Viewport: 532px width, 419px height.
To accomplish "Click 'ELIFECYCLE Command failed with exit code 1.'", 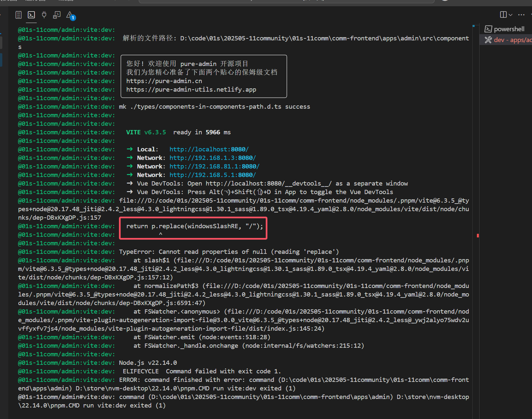I will [x=202, y=371].
